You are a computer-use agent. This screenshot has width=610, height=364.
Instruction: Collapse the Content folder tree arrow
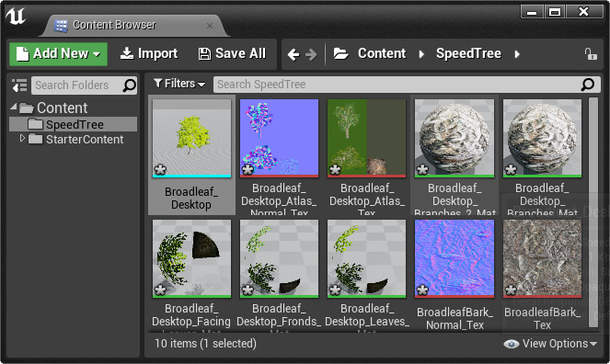[x=14, y=107]
